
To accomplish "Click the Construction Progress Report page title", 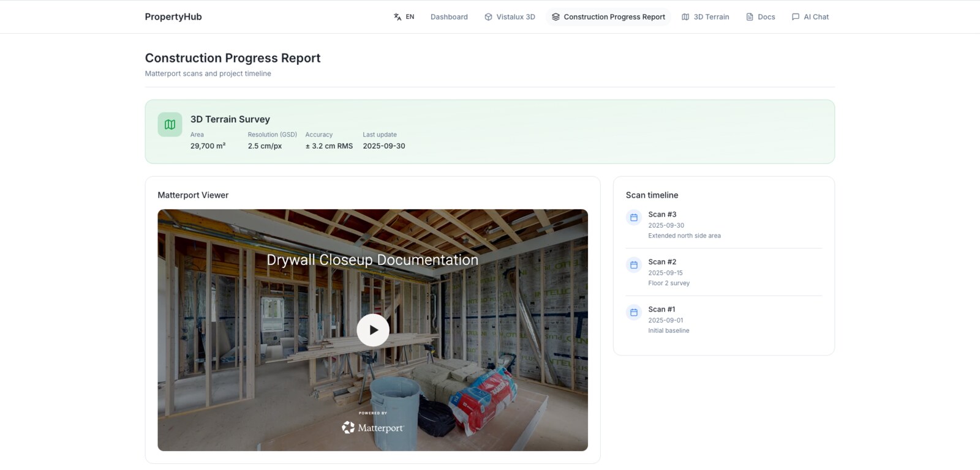I will coord(233,58).
